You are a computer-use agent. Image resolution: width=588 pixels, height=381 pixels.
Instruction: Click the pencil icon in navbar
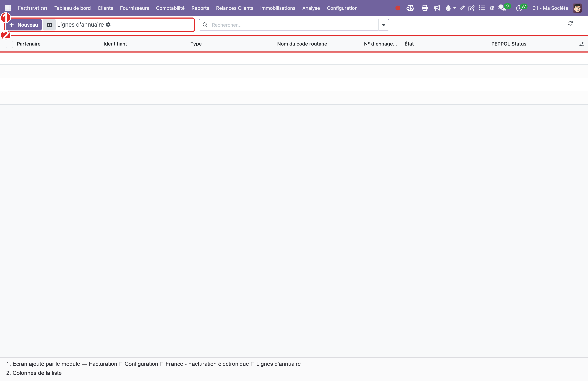pos(462,8)
